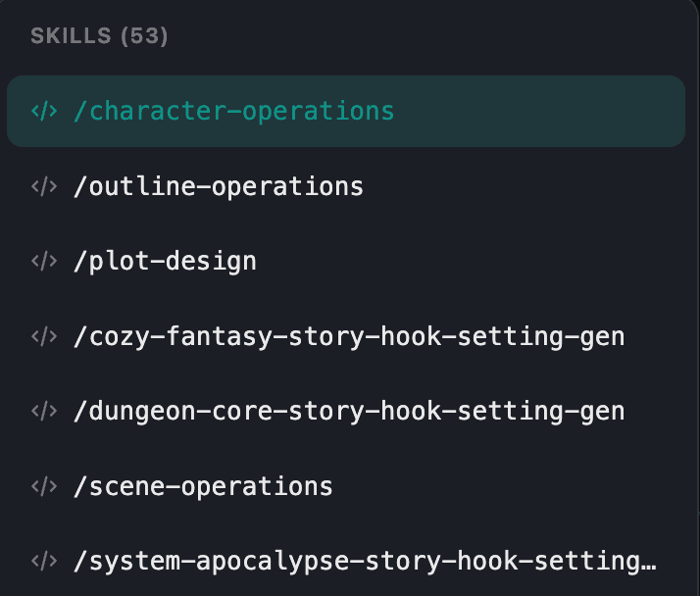Choose the /character-operations skill label
The width and height of the screenshot is (700, 596).
coord(233,111)
